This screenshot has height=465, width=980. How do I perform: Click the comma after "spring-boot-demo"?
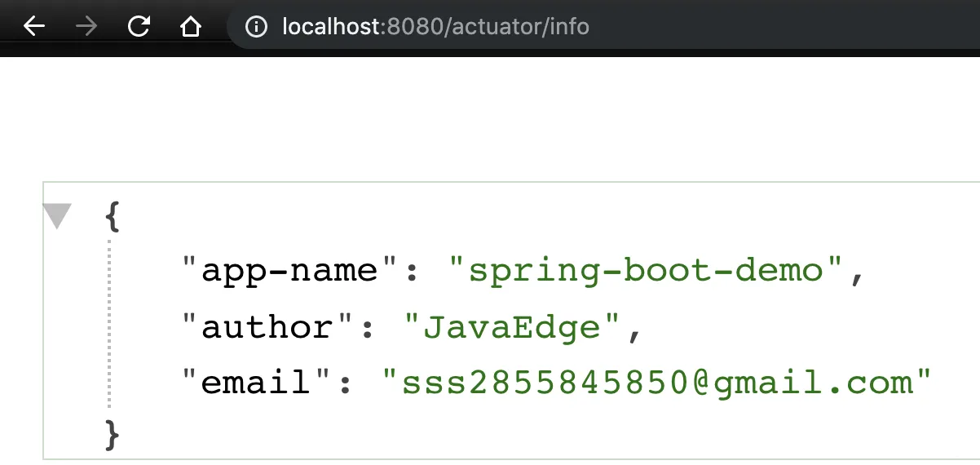pos(855,276)
